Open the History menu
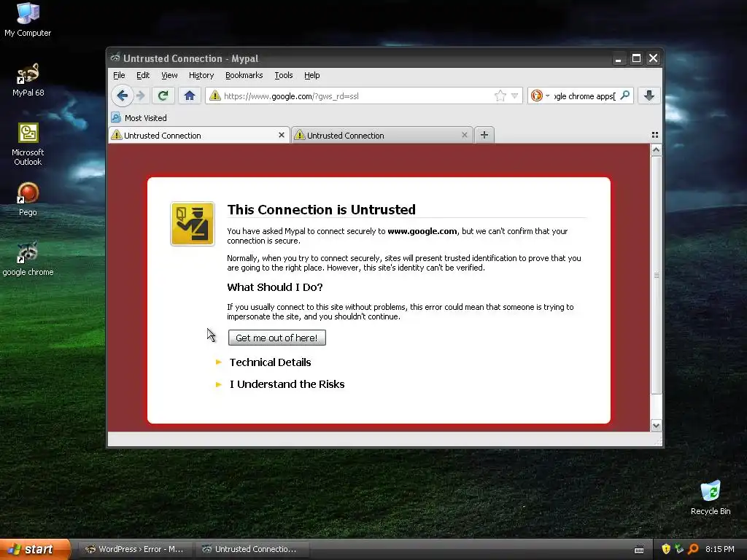This screenshot has width=747, height=560. pyautogui.click(x=201, y=75)
